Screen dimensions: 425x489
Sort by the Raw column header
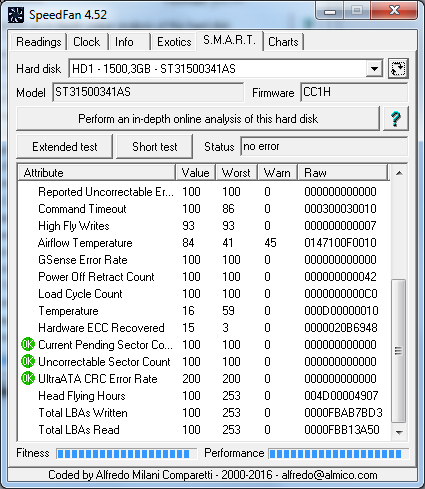tap(343, 173)
